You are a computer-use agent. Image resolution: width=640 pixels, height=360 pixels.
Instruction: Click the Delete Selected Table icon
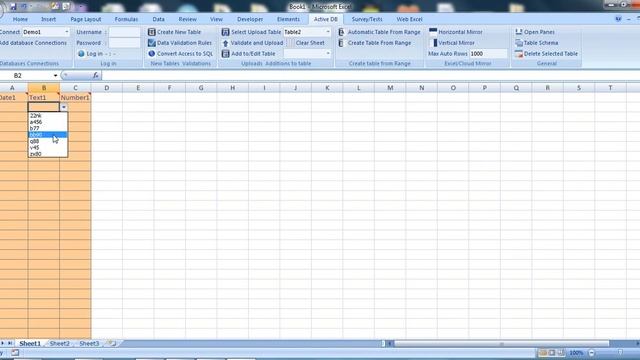(x=519, y=53)
